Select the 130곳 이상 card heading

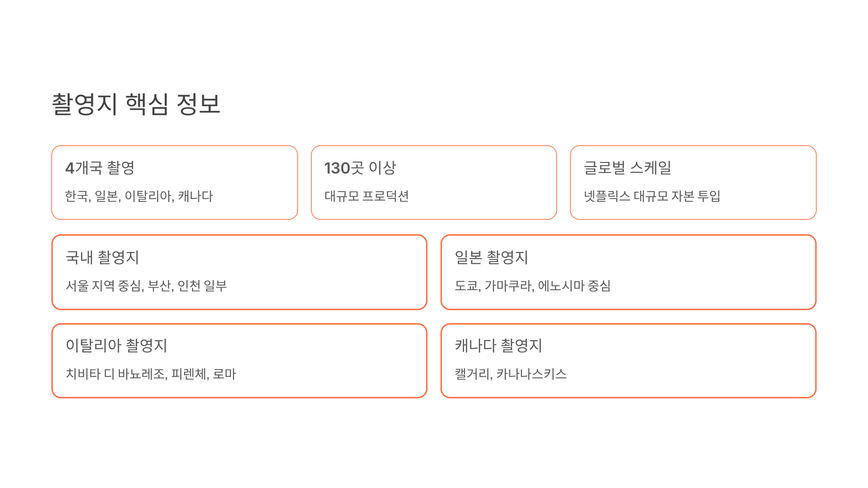point(360,168)
